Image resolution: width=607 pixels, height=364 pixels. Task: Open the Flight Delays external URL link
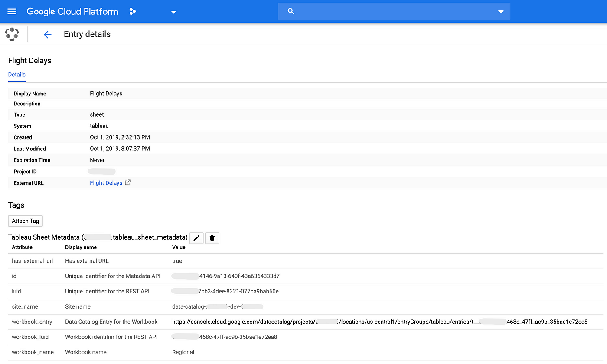(106, 183)
